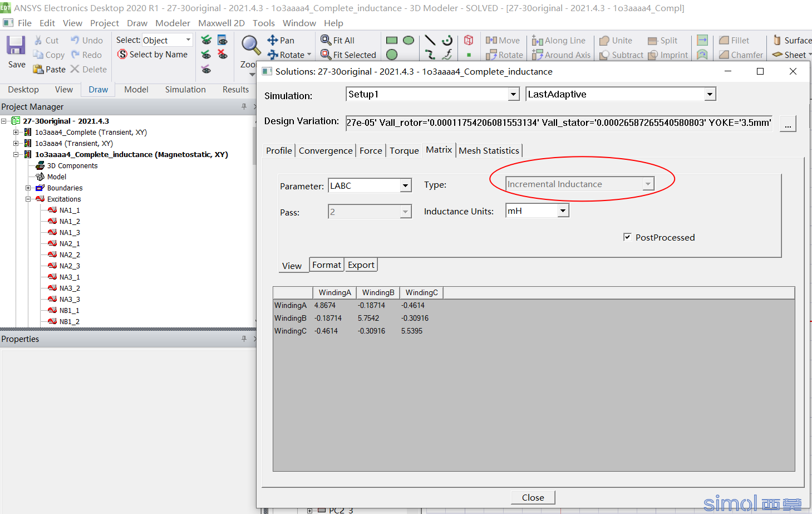Click the Copy tool icon

point(38,55)
